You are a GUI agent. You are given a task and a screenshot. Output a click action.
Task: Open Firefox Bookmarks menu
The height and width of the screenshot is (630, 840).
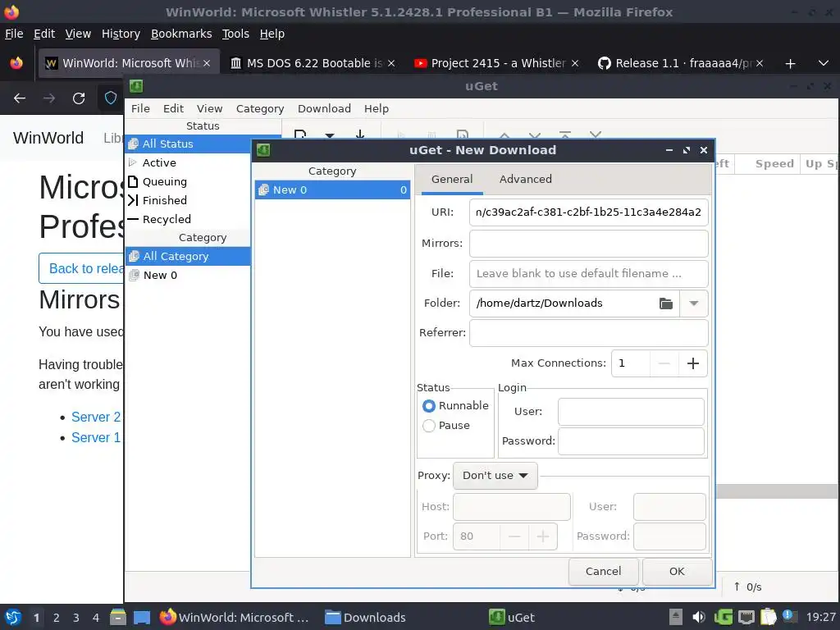(x=181, y=34)
